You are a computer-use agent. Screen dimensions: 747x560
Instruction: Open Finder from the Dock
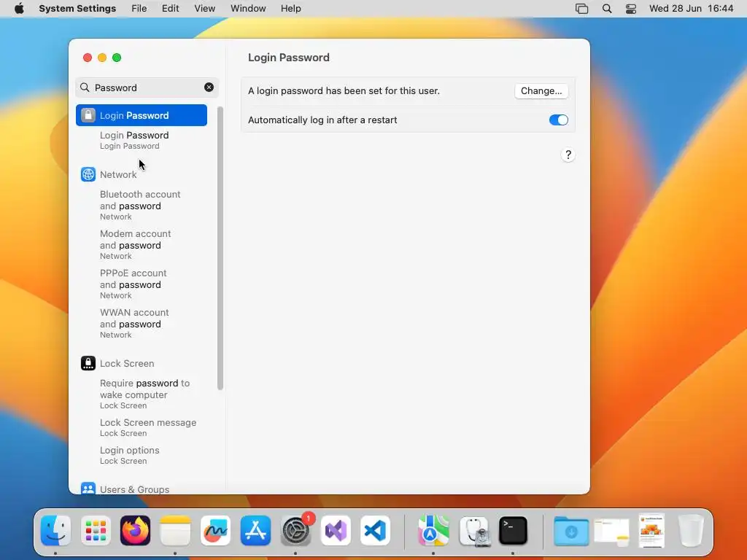tap(55, 530)
